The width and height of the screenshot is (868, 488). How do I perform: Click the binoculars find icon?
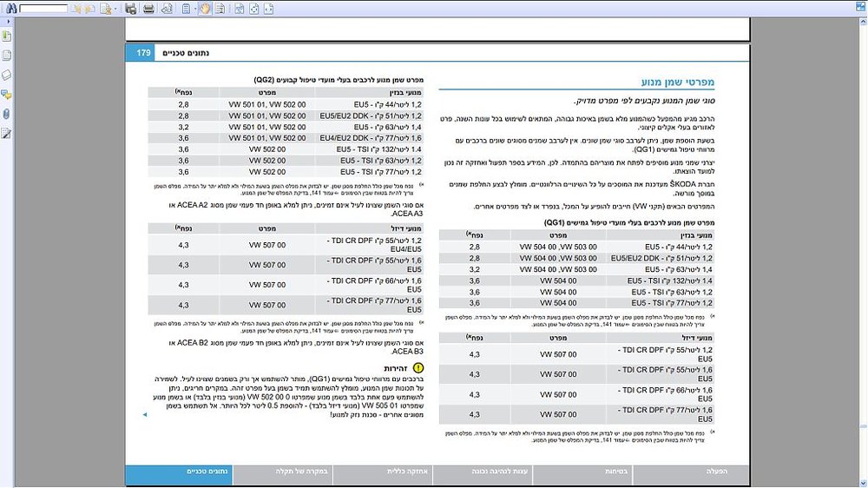11,9
